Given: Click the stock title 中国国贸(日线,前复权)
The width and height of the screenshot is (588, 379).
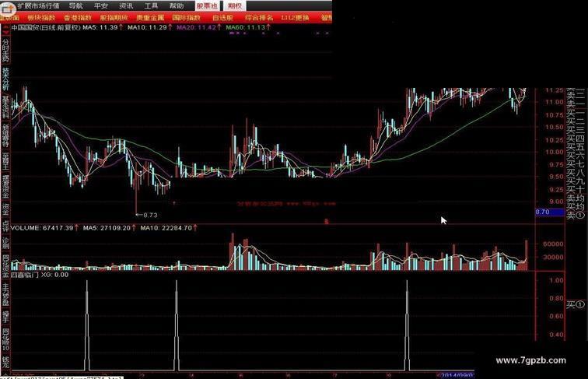Looking at the screenshot, I should pyautogui.click(x=46, y=27).
